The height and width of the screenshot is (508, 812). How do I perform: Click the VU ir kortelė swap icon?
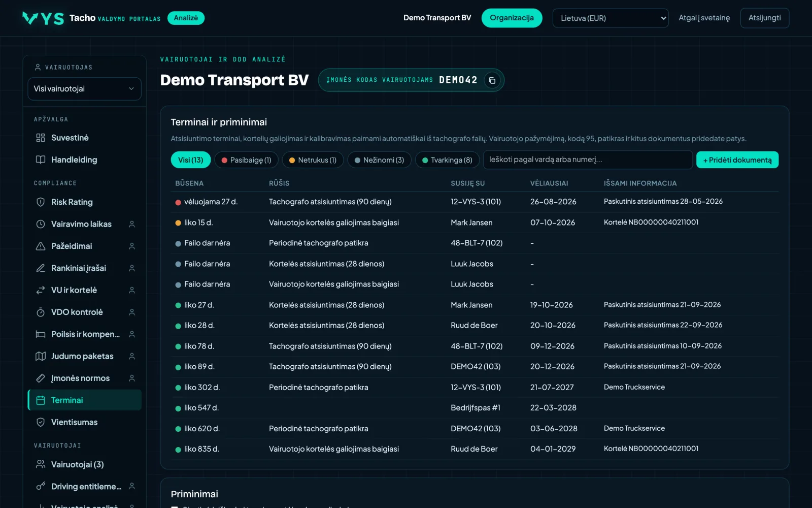[41, 290]
